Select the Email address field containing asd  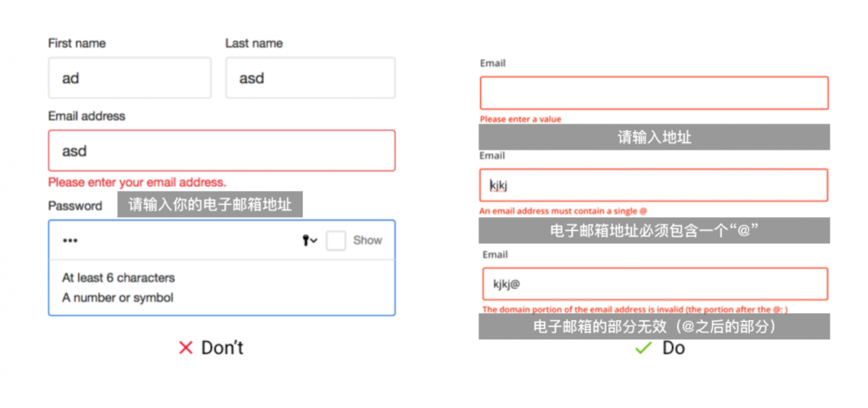tap(222, 150)
